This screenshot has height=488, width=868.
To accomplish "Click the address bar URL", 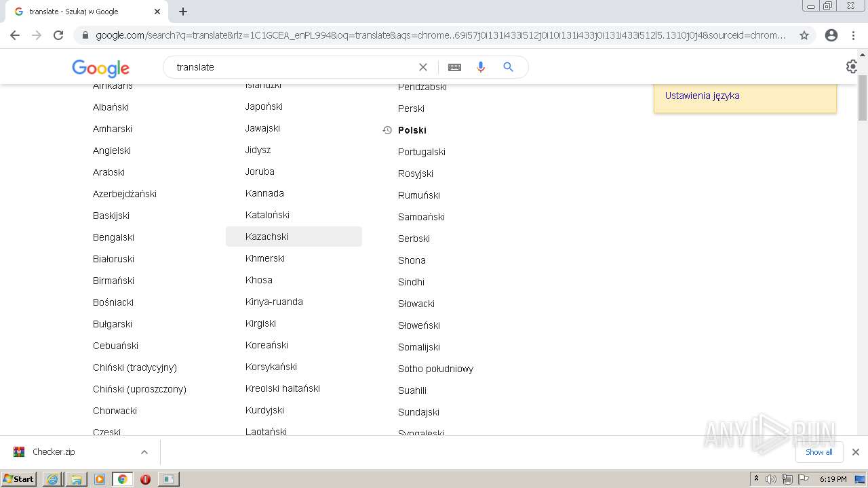I will tap(441, 35).
